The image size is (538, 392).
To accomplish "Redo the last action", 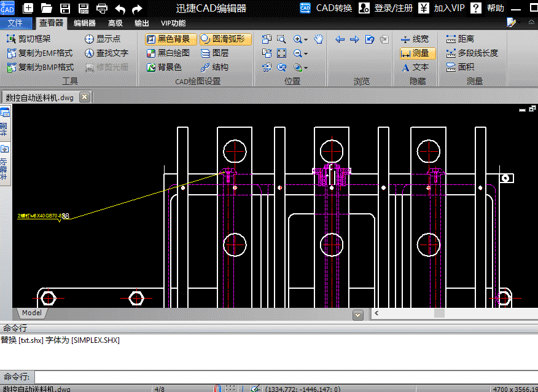I will pos(137,8).
